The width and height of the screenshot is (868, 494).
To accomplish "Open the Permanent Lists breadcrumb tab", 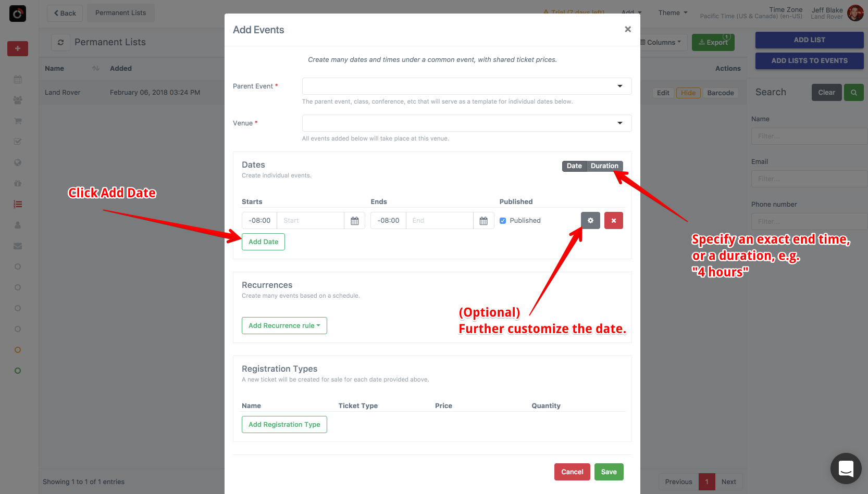I will (121, 12).
